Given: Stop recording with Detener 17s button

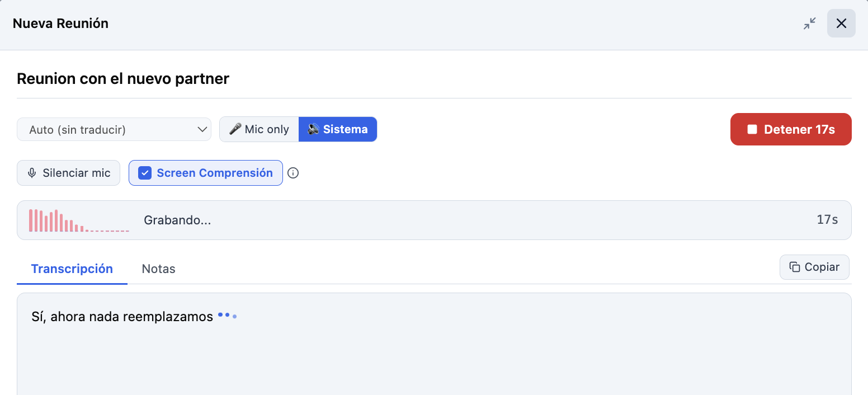Looking at the screenshot, I should (791, 129).
